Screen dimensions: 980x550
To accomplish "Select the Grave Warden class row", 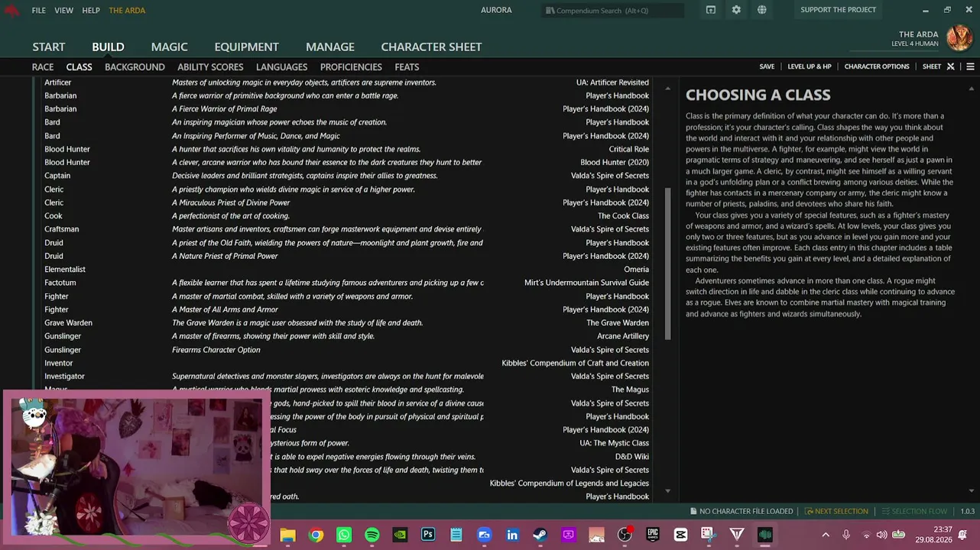I will [x=347, y=323].
